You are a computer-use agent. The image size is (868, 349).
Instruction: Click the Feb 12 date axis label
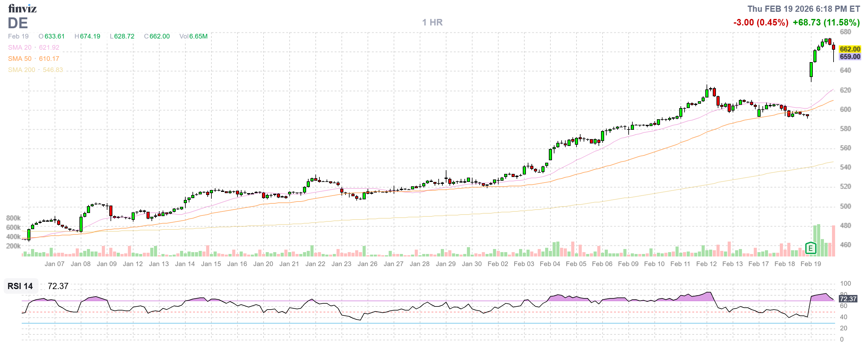pos(706,264)
